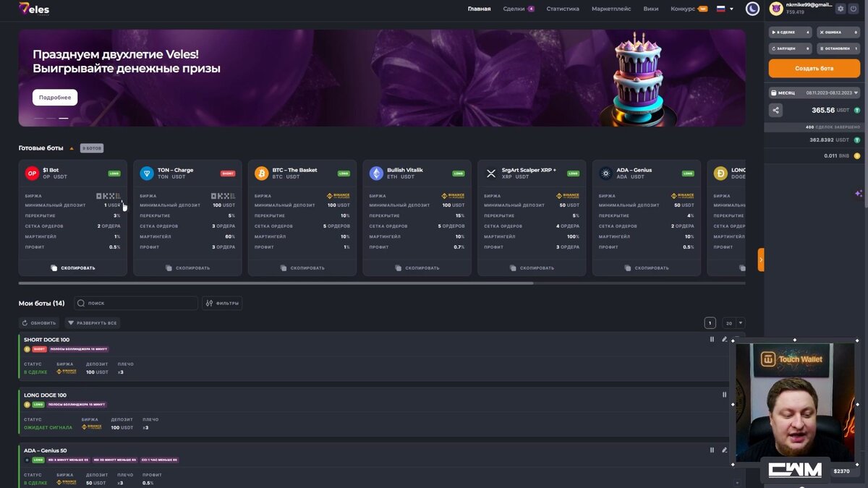The image size is (868, 488).
Task: Copy the BTC – The Basket preset
Action: [302, 267]
